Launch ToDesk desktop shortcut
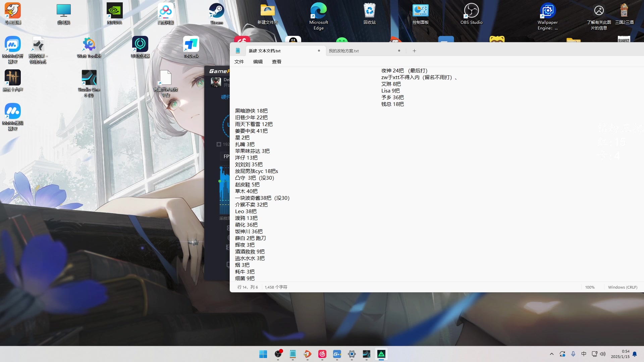The image size is (644, 362). [x=191, y=47]
